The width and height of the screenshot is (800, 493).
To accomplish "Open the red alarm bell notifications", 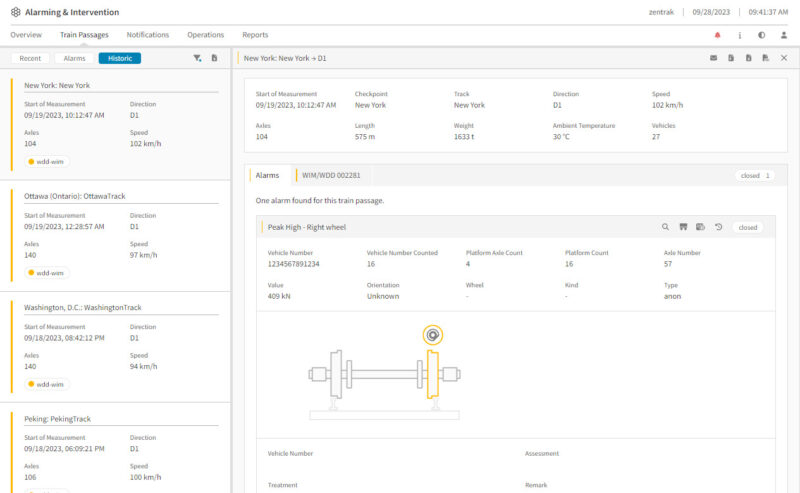I will 717,35.
